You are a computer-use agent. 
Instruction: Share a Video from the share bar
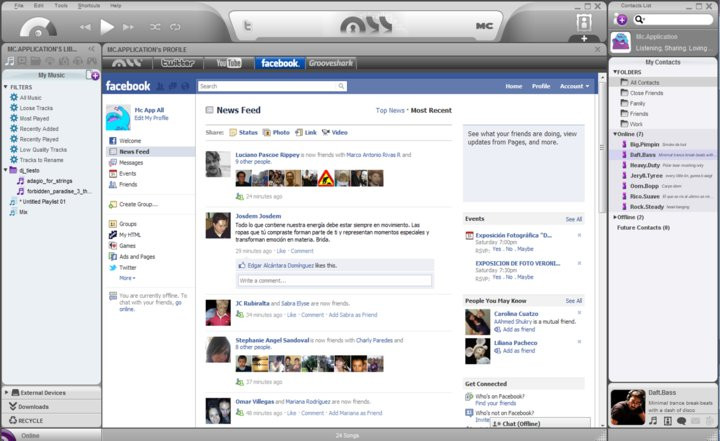[335, 132]
